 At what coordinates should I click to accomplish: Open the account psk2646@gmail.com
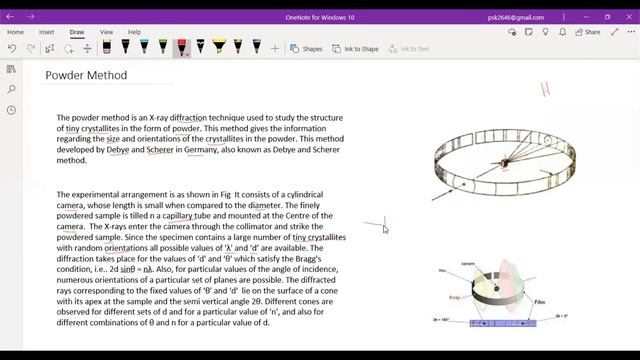click(516, 17)
